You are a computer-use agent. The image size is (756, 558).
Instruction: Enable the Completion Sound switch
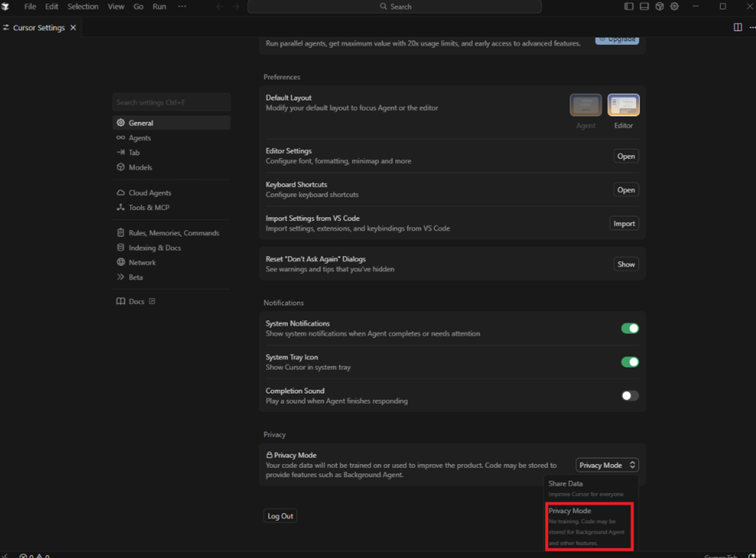pyautogui.click(x=630, y=396)
